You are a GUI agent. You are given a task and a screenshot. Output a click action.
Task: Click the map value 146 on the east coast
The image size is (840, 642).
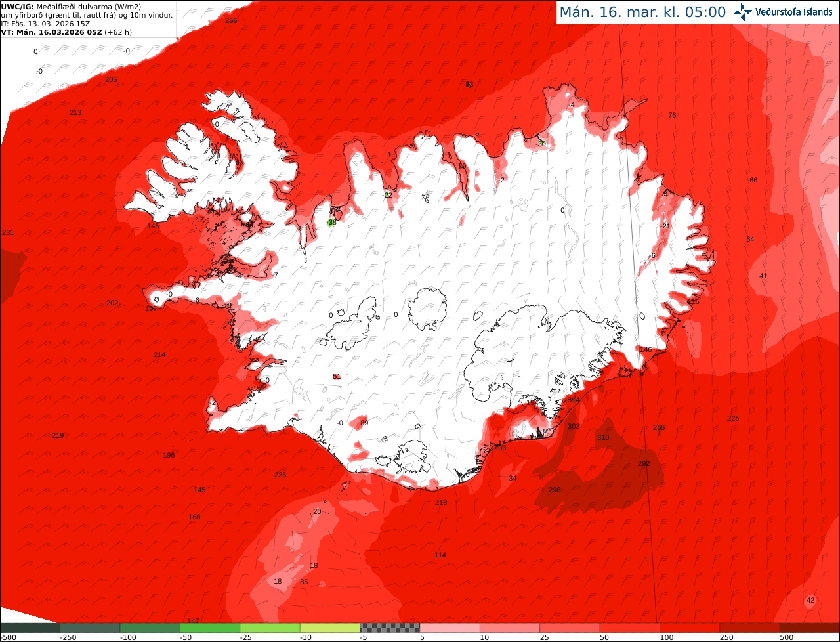tap(646, 349)
